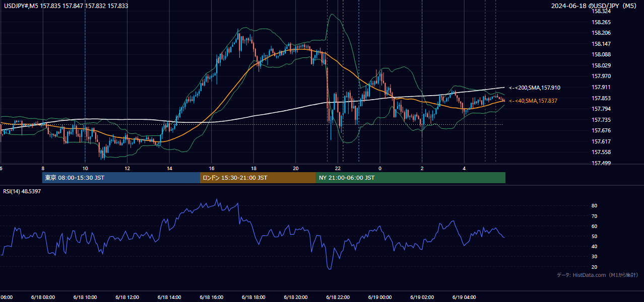
Task: Click RSI scale value 60
Action: pyautogui.click(x=595, y=226)
